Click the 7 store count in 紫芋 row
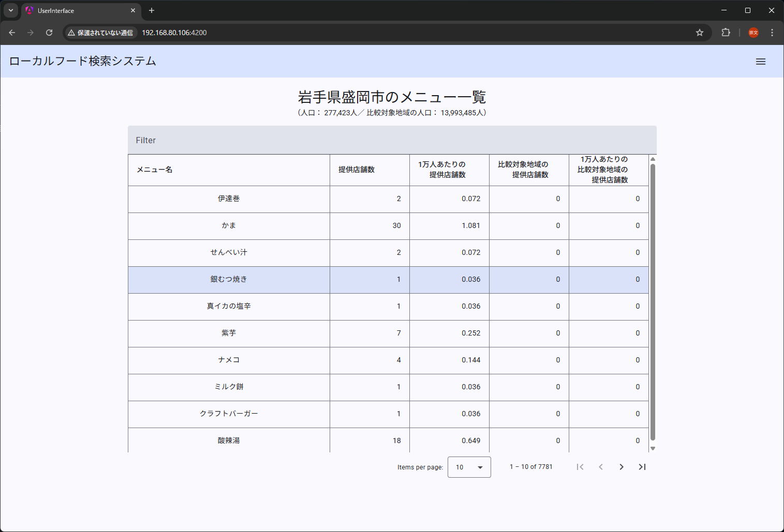 (398, 333)
